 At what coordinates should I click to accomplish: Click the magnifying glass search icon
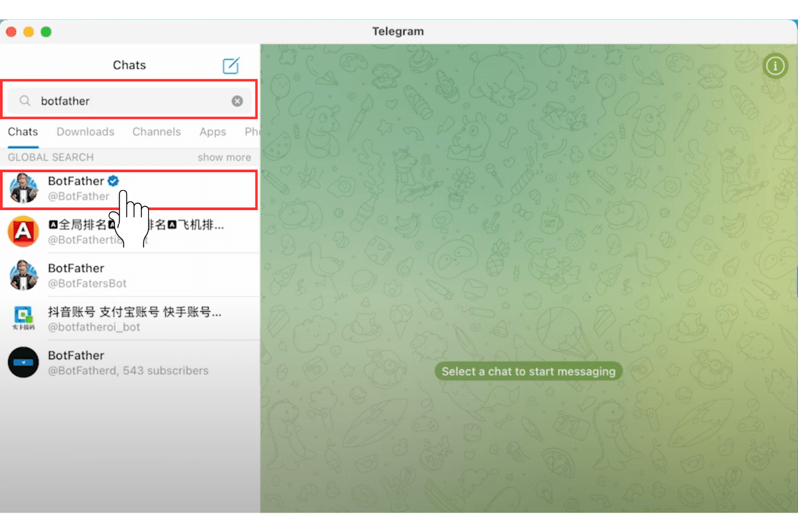25,100
